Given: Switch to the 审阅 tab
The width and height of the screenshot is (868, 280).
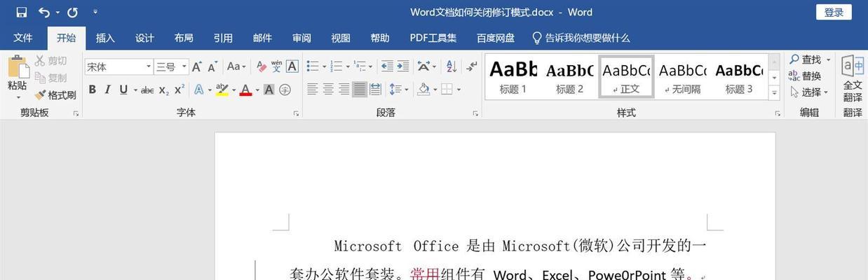Looking at the screenshot, I should [x=301, y=38].
